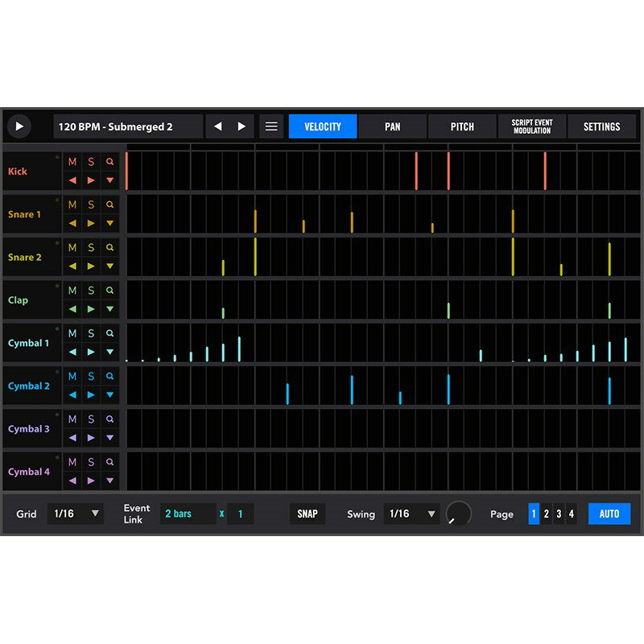
Task: Open the SETTINGS tab
Action: click(601, 126)
